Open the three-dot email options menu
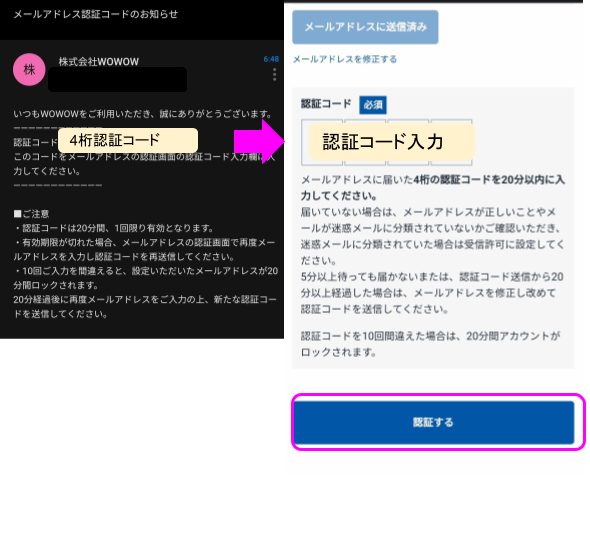 pyautogui.click(x=275, y=75)
